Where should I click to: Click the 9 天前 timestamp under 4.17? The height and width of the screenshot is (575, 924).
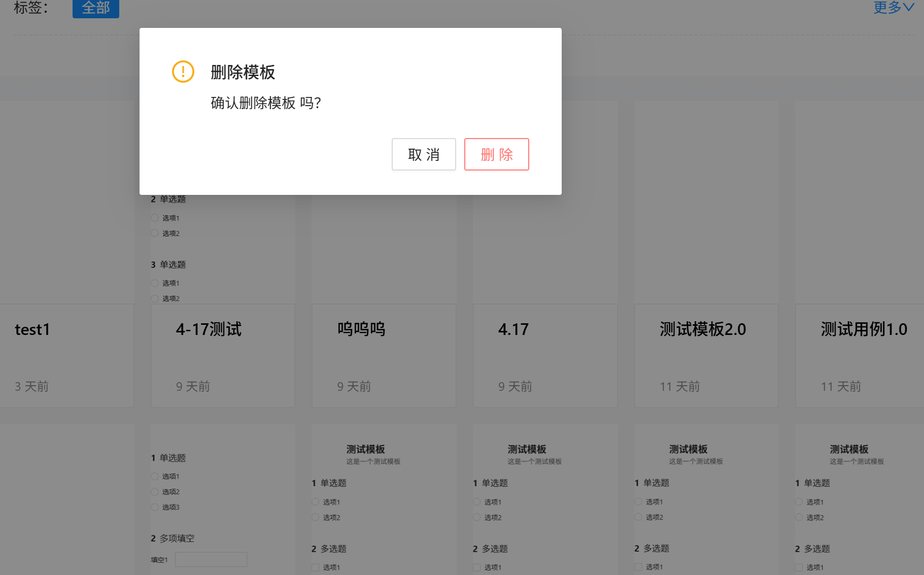click(515, 387)
